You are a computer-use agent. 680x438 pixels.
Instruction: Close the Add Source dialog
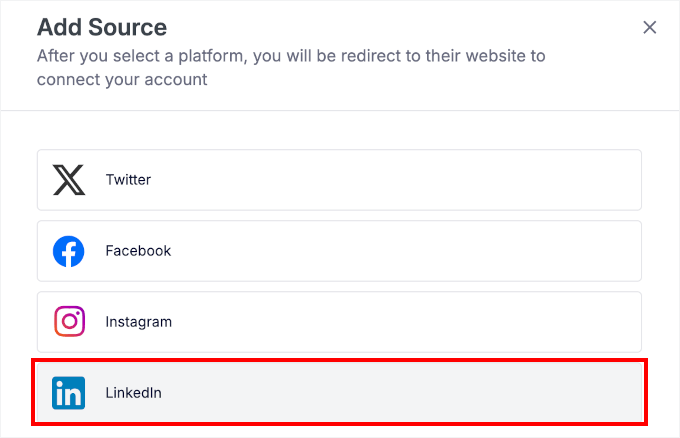pyautogui.click(x=649, y=28)
